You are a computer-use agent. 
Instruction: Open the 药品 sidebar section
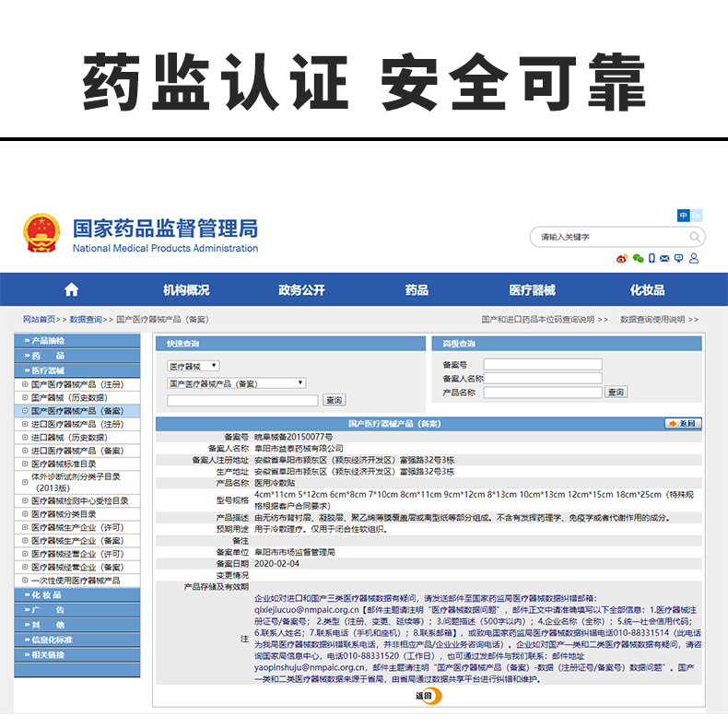(x=77, y=356)
